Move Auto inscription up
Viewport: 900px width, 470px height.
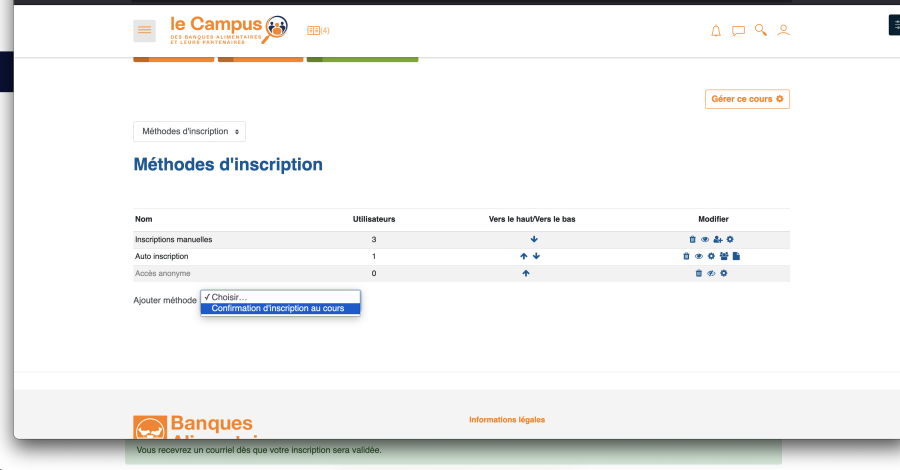[523, 257]
